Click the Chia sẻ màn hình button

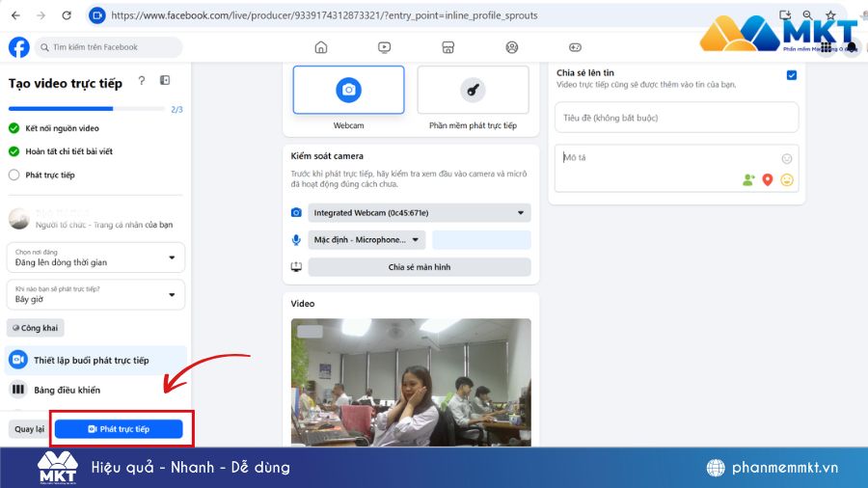tap(420, 267)
